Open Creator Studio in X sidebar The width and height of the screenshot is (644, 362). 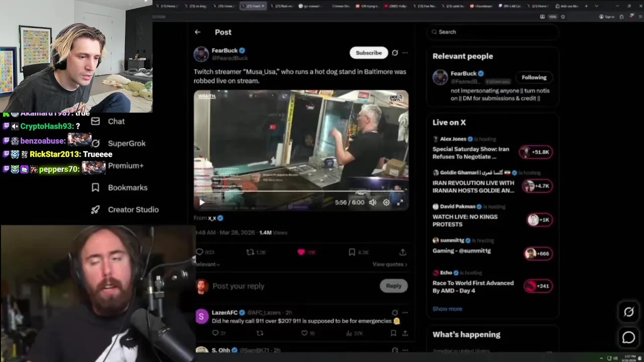(x=125, y=210)
